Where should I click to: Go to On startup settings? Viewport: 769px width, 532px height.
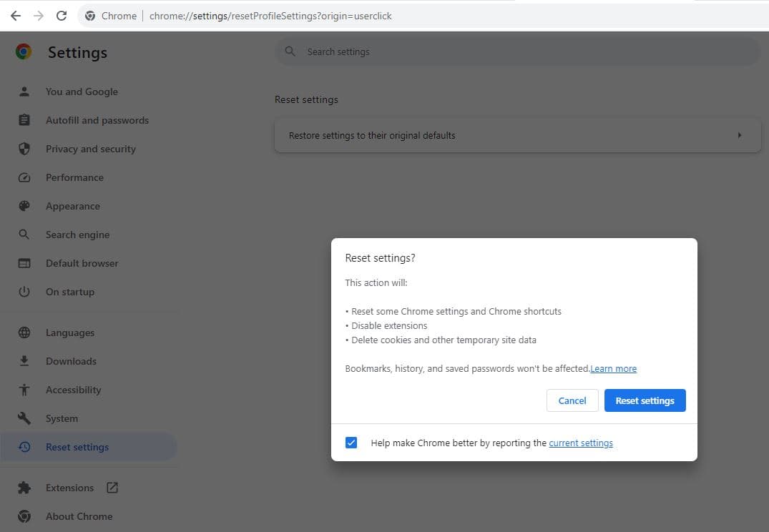tap(69, 292)
